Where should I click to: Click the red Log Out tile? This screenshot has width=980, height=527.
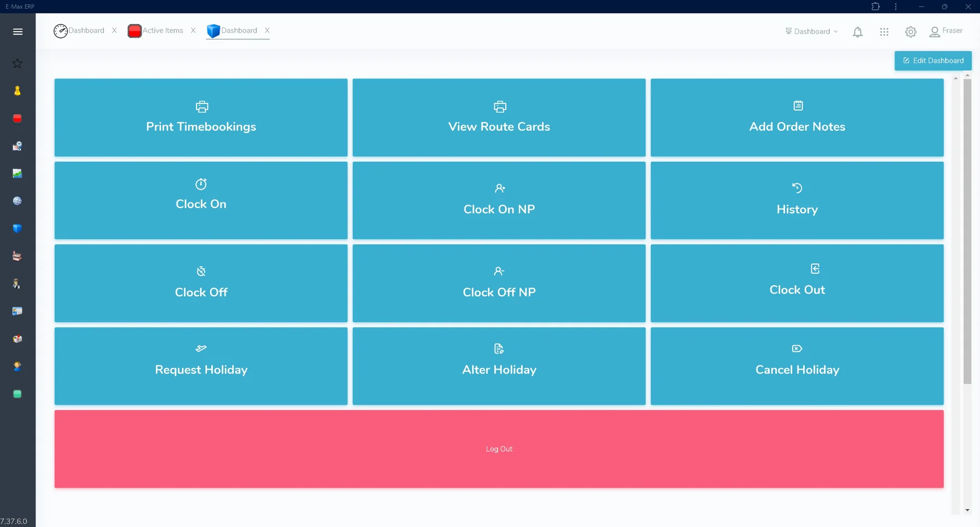(x=499, y=449)
